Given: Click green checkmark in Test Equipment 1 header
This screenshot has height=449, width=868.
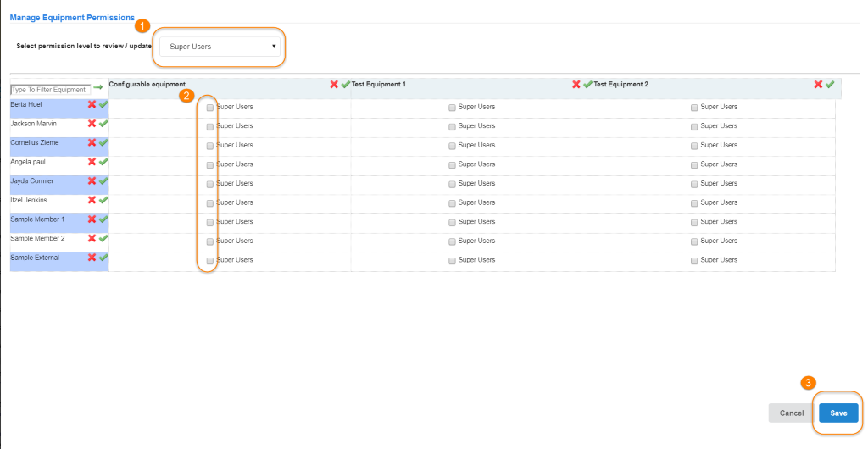Looking at the screenshot, I should pyautogui.click(x=587, y=85).
